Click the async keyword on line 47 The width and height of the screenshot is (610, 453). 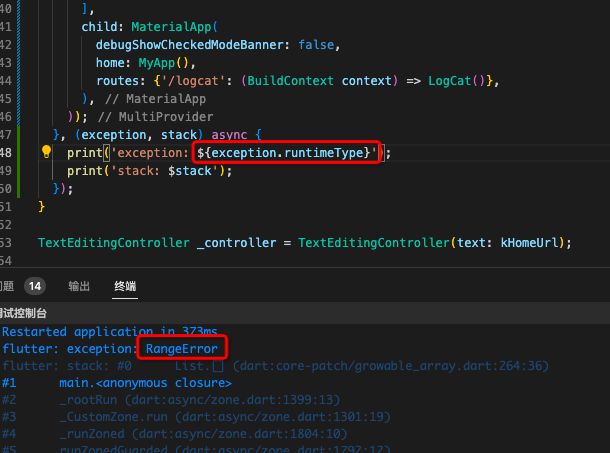tap(229, 135)
